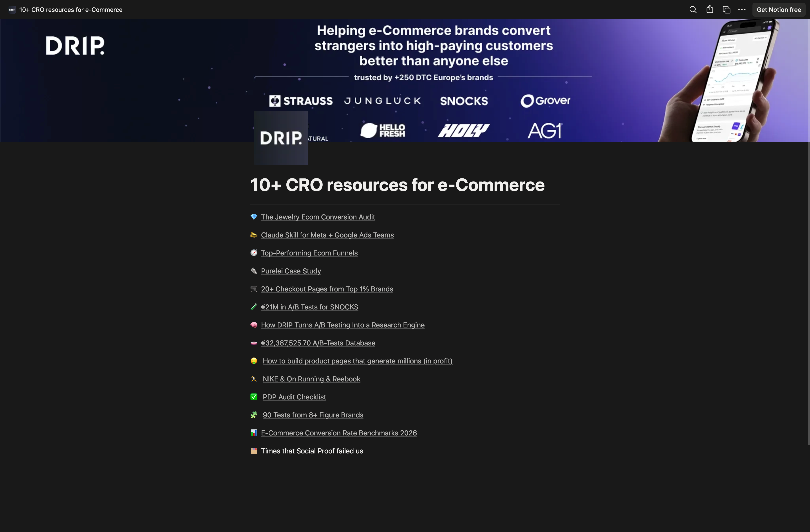Click the money-mouth face emoji icon

click(x=254, y=361)
